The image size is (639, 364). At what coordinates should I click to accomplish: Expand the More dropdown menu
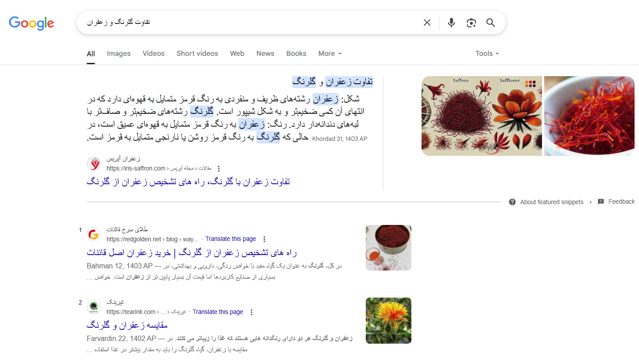pos(330,54)
